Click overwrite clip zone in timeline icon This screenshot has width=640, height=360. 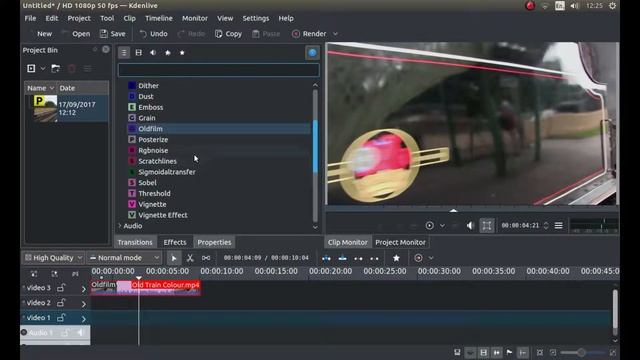(x=342, y=258)
